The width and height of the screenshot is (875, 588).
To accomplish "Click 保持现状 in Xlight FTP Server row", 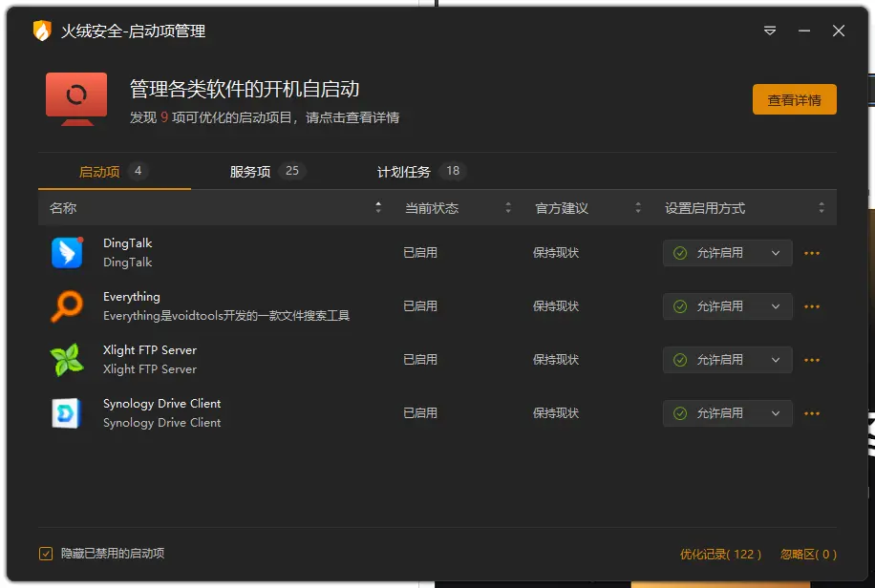I will click(556, 360).
